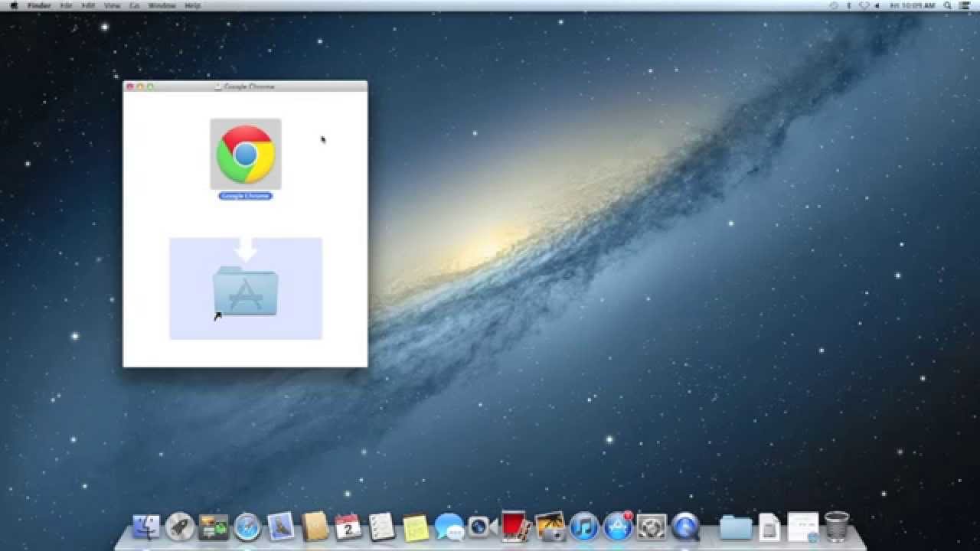Open the Mail stamp icon in Dock

coord(281,527)
